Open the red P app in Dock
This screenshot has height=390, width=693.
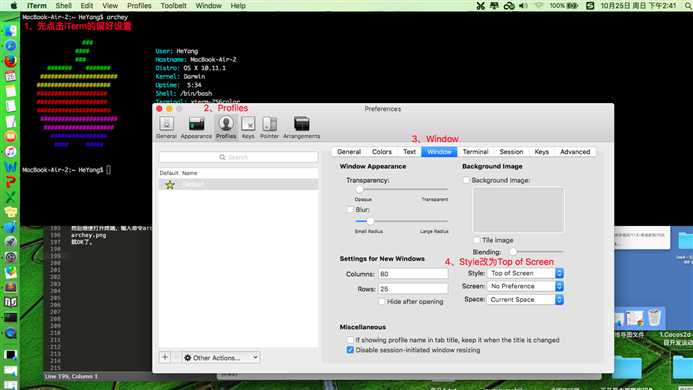click(x=11, y=182)
